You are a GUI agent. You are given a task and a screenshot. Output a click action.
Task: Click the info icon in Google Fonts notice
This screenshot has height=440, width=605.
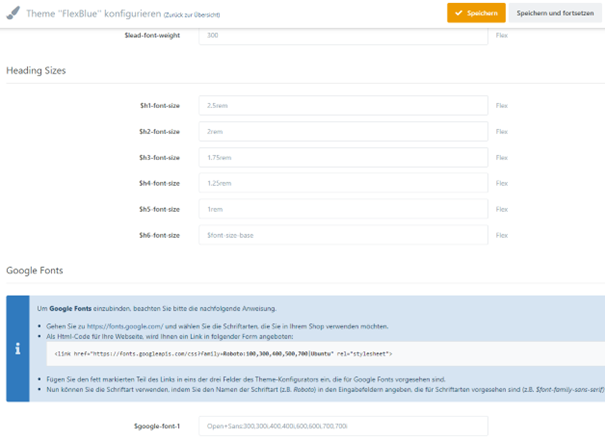(x=17, y=348)
